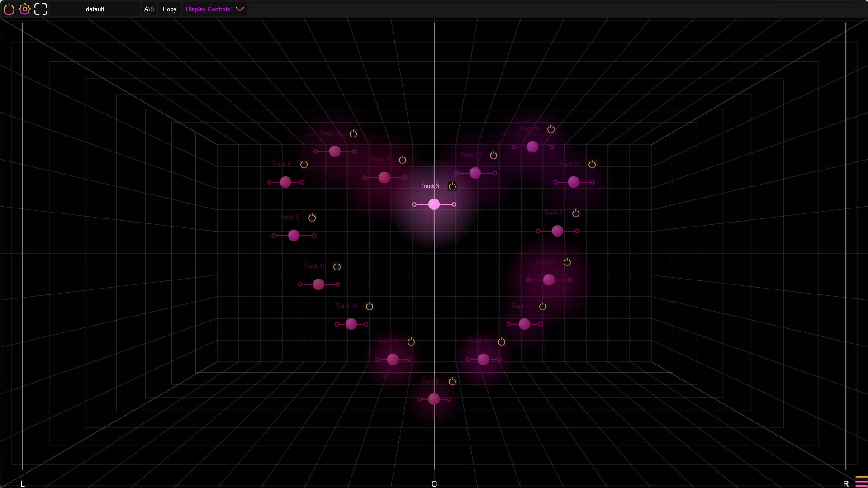868x488 pixels.
Task: Click Track 16's power icon
Action: pos(411,341)
